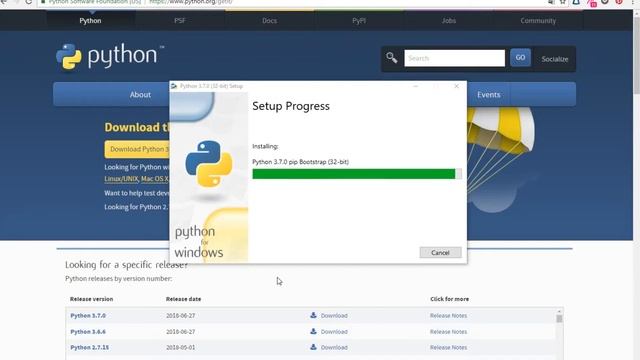Click the Search input field
Viewport: 640px width, 360px height.
tap(454, 58)
